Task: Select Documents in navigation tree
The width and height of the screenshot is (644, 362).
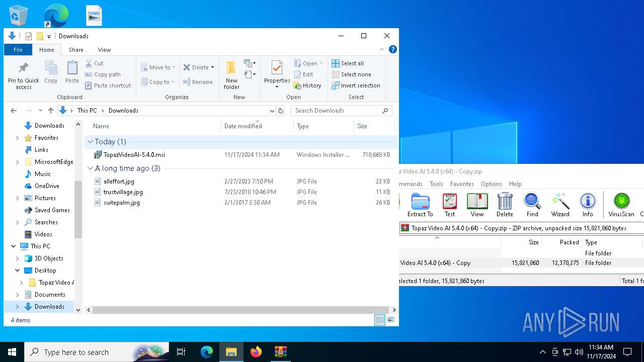Action: 50,295
